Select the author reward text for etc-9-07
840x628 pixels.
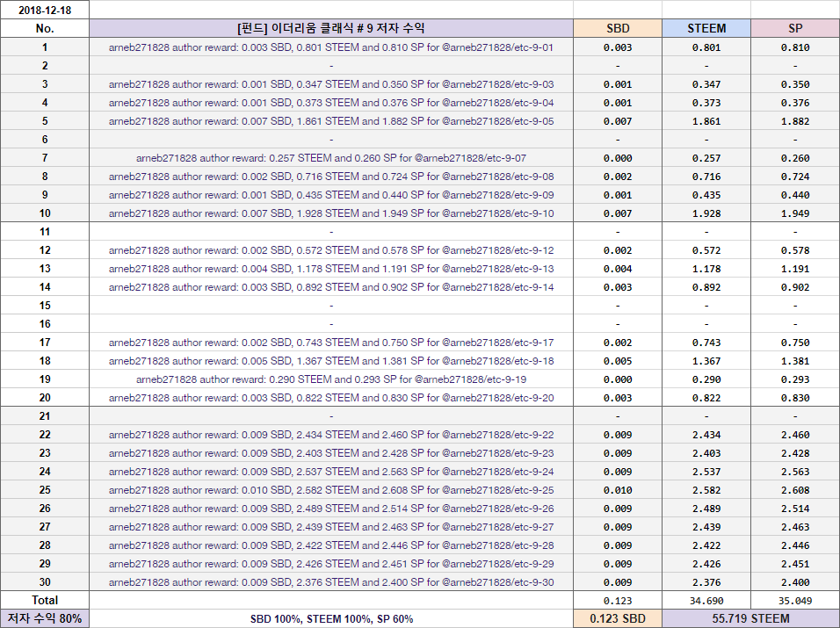(331, 158)
